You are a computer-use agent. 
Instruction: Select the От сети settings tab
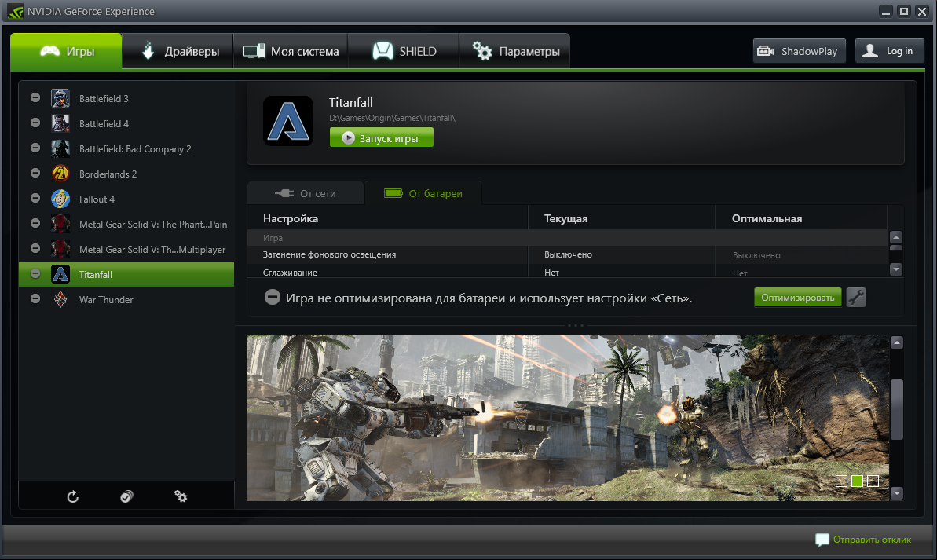coord(306,193)
